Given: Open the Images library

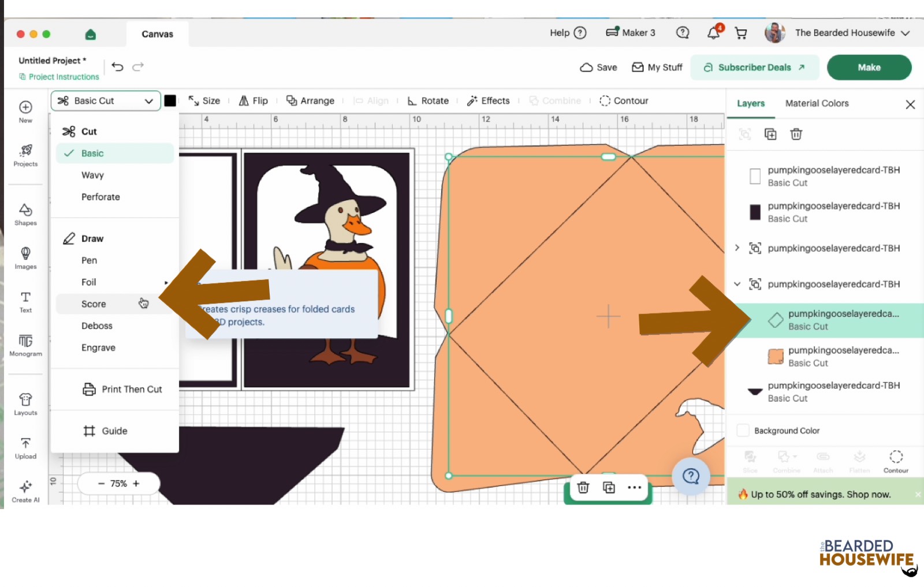Looking at the screenshot, I should coord(25,257).
